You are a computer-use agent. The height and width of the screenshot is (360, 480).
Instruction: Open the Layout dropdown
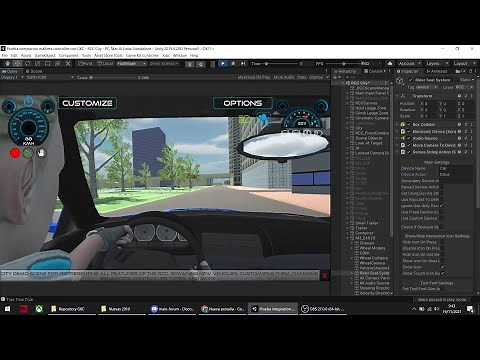pos(464,64)
